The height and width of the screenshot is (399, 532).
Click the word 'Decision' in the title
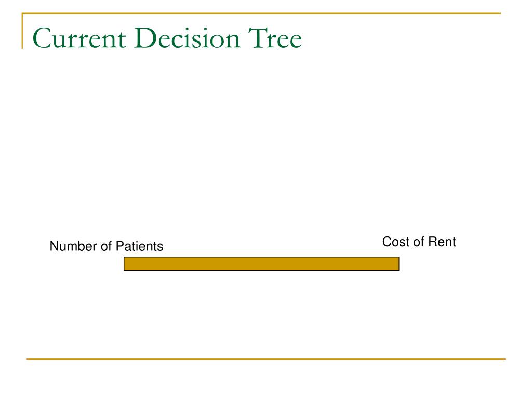point(187,38)
